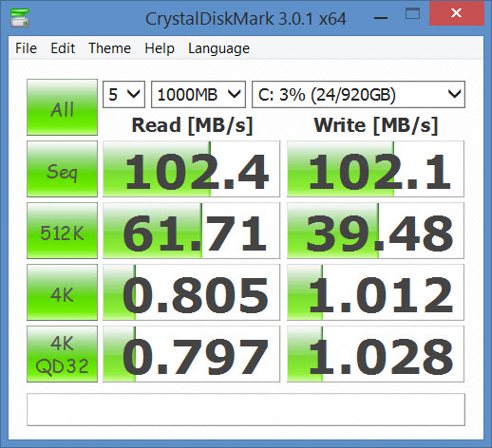The width and height of the screenshot is (492, 448).
Task: Start the 512K random test
Action: click(62, 231)
